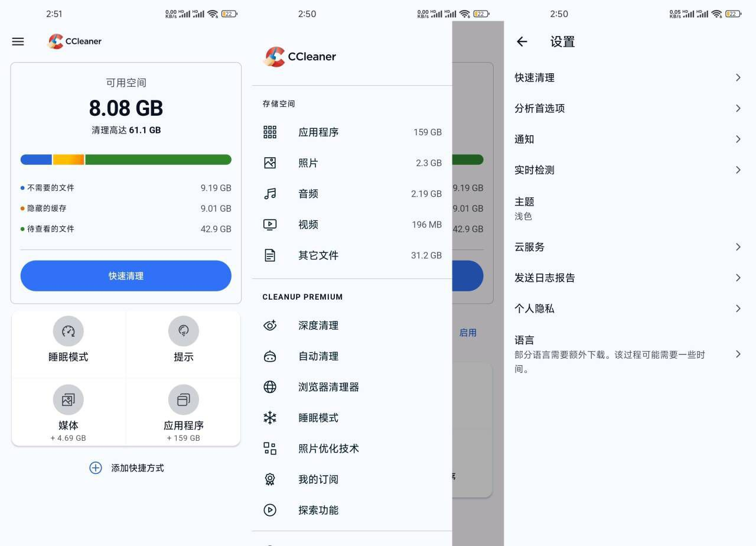Open the hamburger menu icon

[18, 41]
